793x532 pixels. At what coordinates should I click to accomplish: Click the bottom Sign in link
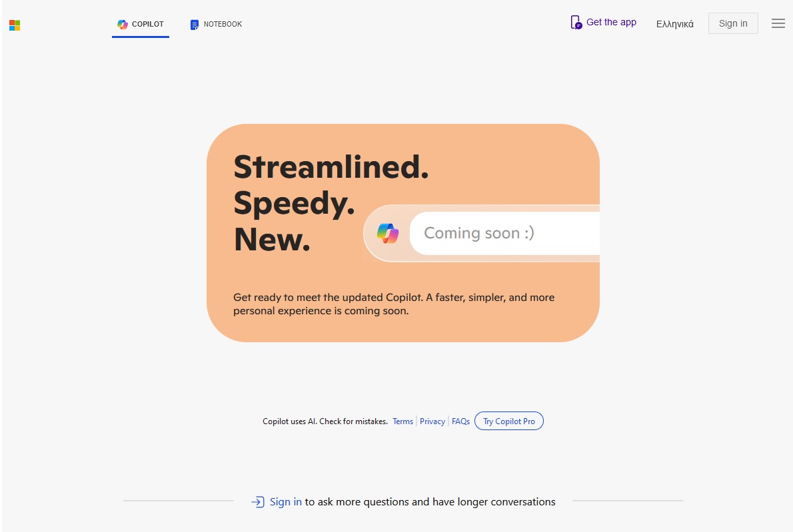pos(286,501)
